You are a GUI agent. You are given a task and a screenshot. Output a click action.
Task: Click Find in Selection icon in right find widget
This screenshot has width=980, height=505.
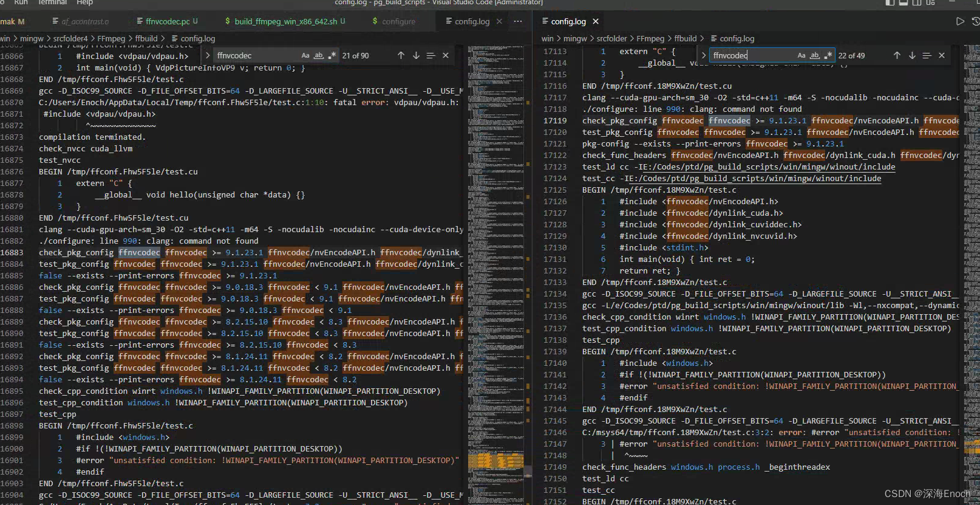tap(927, 55)
